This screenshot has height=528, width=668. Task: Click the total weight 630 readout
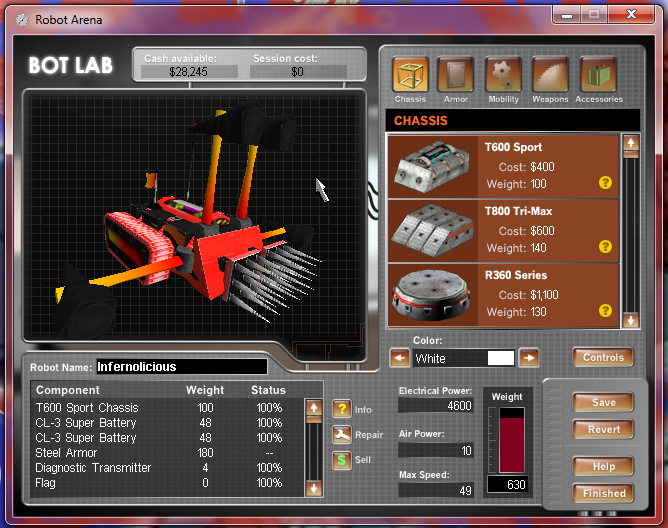[508, 485]
